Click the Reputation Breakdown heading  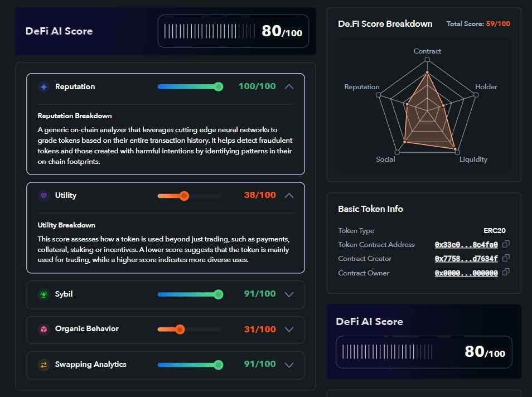tap(75, 116)
